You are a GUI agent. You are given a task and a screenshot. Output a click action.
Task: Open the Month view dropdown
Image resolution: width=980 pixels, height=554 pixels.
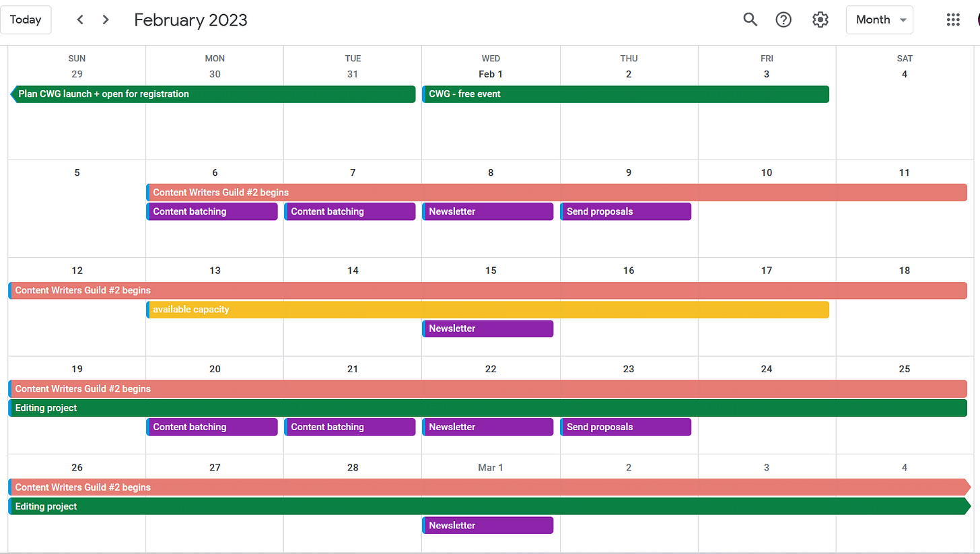pyautogui.click(x=880, y=20)
